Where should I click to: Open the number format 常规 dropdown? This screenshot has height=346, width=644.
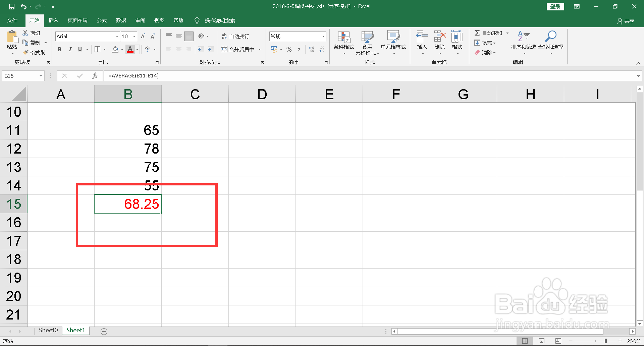pyautogui.click(x=323, y=36)
